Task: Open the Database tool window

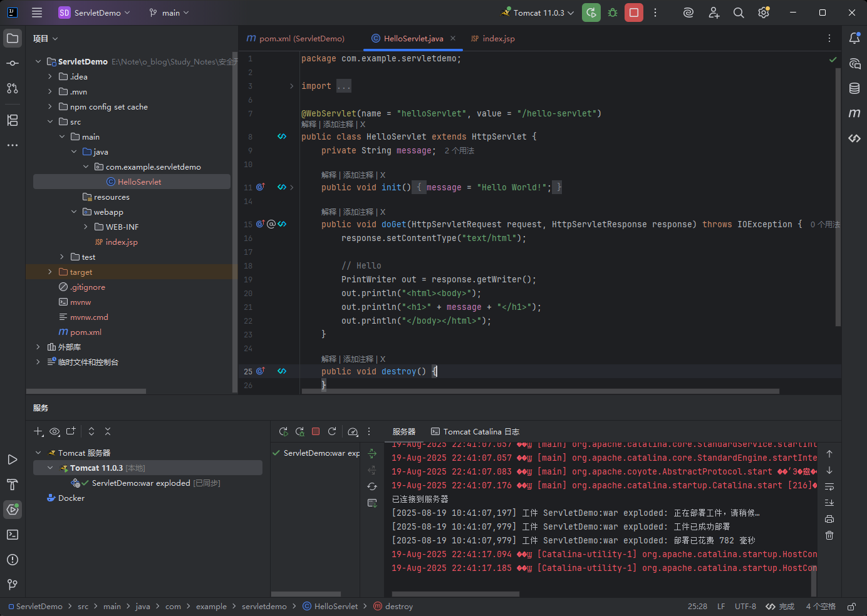Action: click(854, 88)
